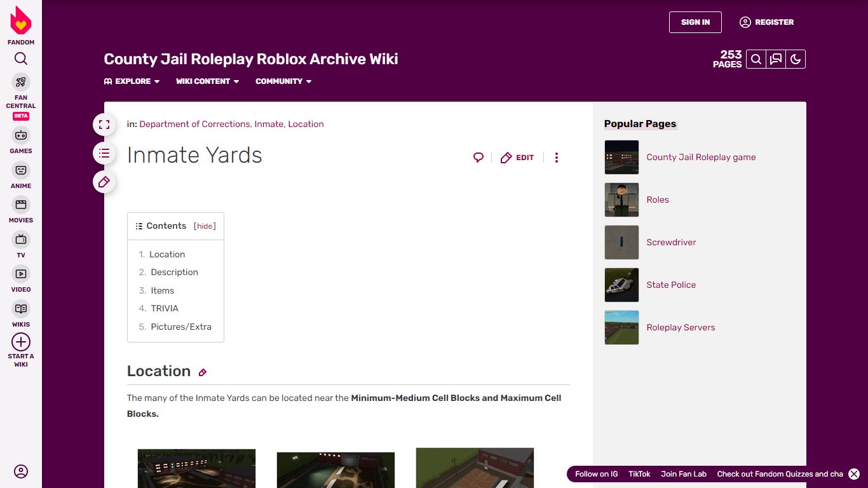
Task: Go to Anime category
Action: click(x=21, y=175)
